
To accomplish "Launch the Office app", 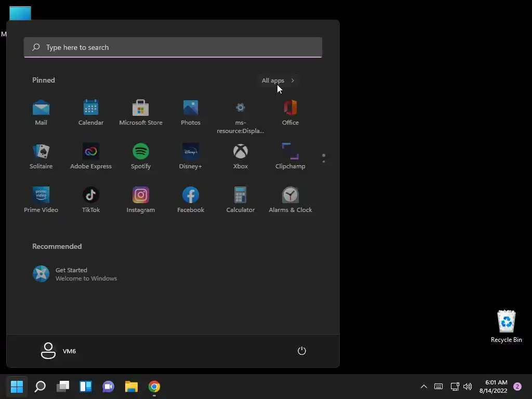I will 290,113.
